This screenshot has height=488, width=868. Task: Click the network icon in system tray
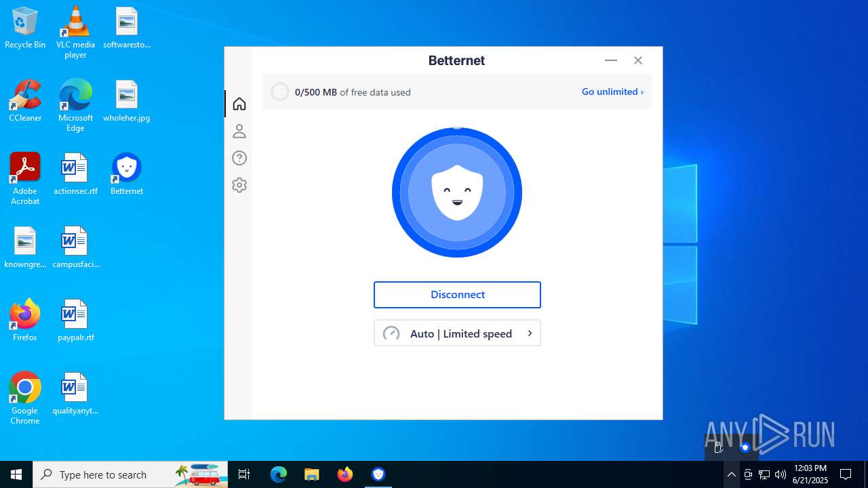pyautogui.click(x=764, y=474)
